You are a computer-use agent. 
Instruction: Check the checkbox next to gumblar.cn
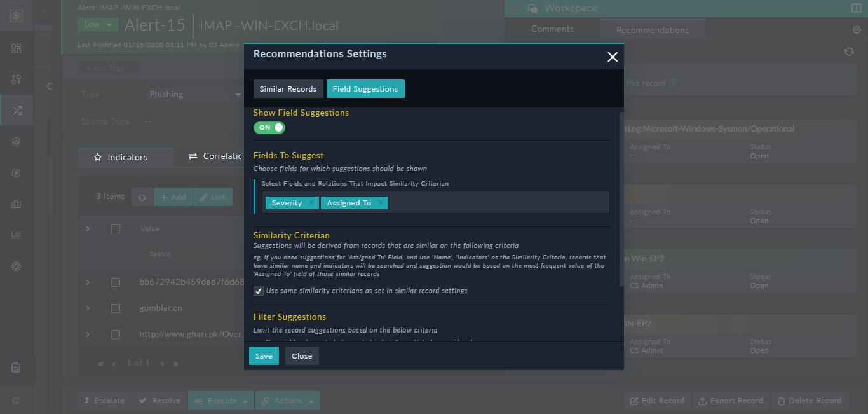click(x=115, y=308)
